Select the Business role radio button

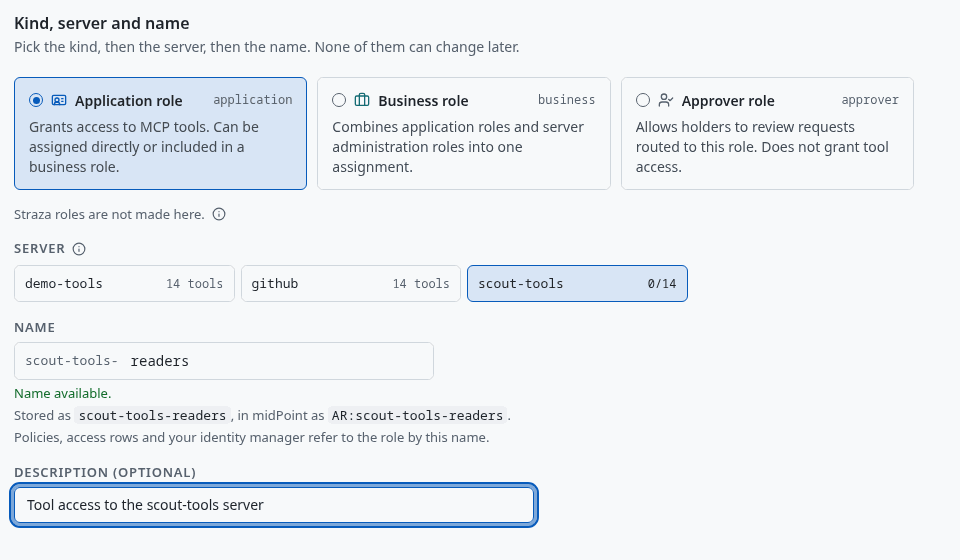point(339,100)
